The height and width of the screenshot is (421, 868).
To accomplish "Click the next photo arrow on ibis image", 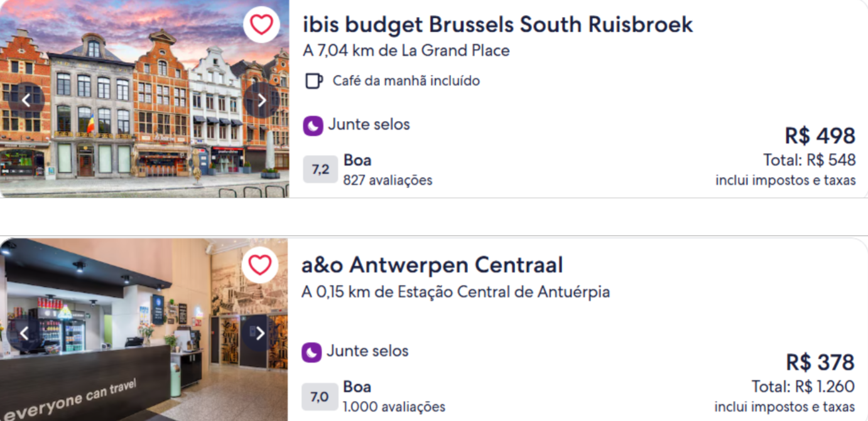I will [263, 100].
